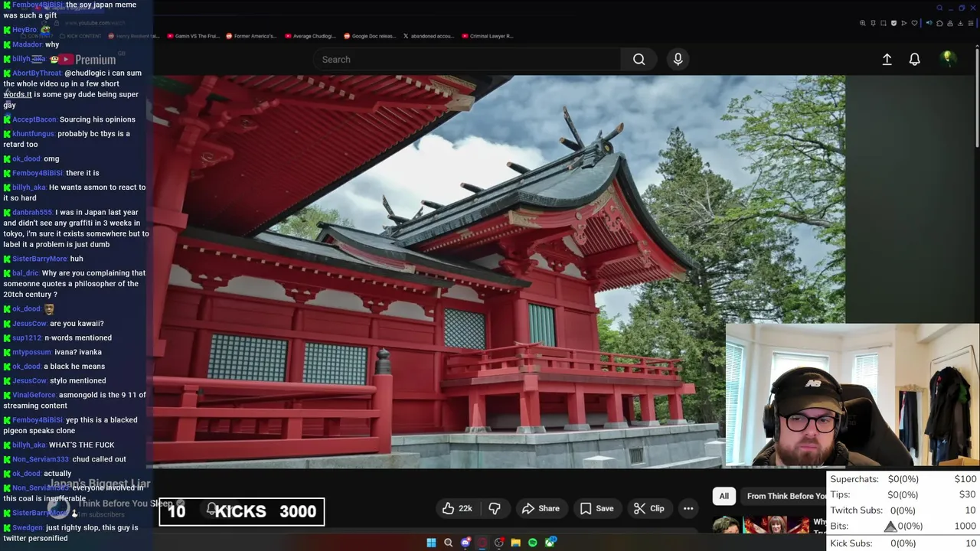Click chat username 'AbortByThroat'
980x551 pixels.
pos(37,73)
